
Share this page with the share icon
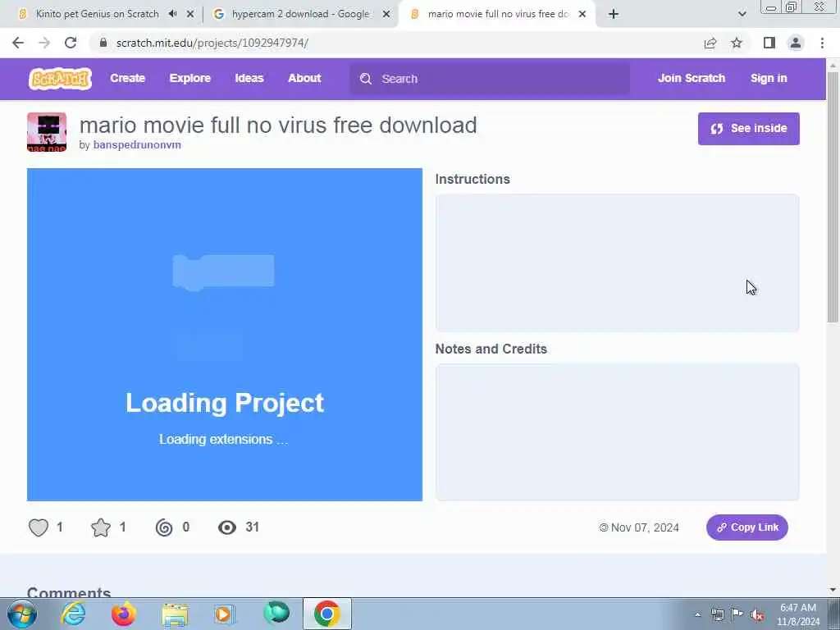click(x=710, y=43)
